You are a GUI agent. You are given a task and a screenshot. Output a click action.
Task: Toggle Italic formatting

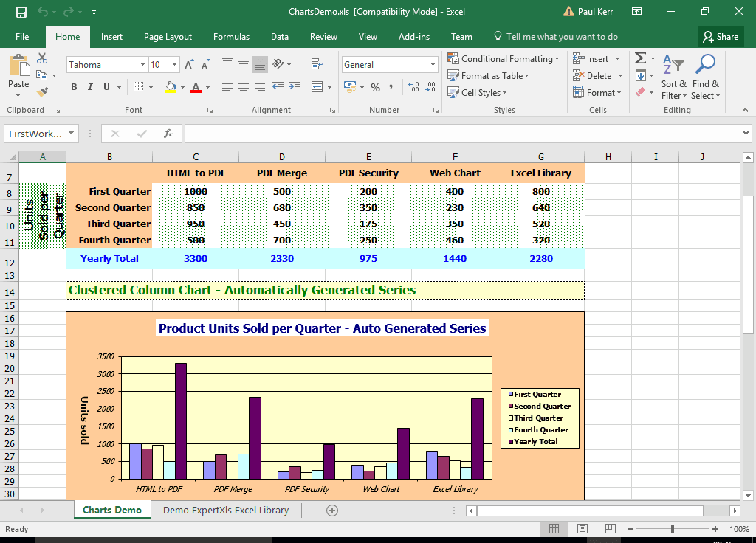pos(90,87)
